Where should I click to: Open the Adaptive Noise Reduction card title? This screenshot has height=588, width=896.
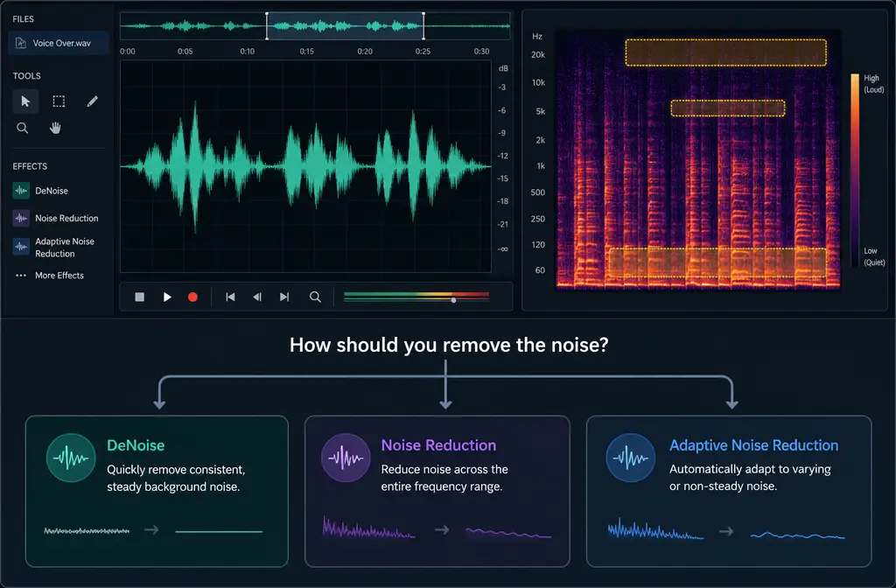753,445
